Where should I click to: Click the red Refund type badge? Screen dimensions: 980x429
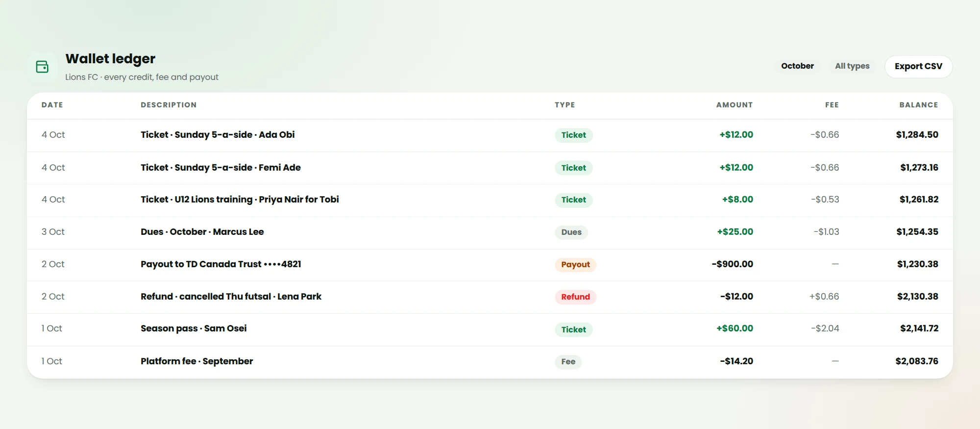click(575, 297)
